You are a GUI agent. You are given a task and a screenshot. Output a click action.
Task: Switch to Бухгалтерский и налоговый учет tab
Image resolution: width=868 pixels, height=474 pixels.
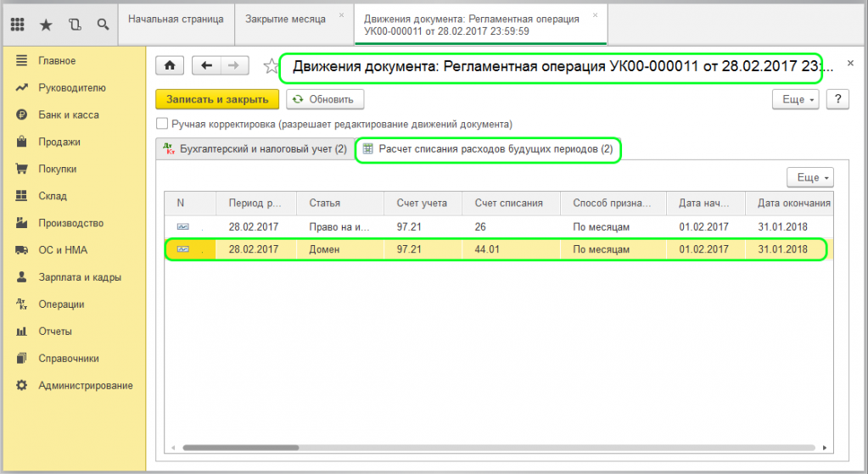click(254, 149)
